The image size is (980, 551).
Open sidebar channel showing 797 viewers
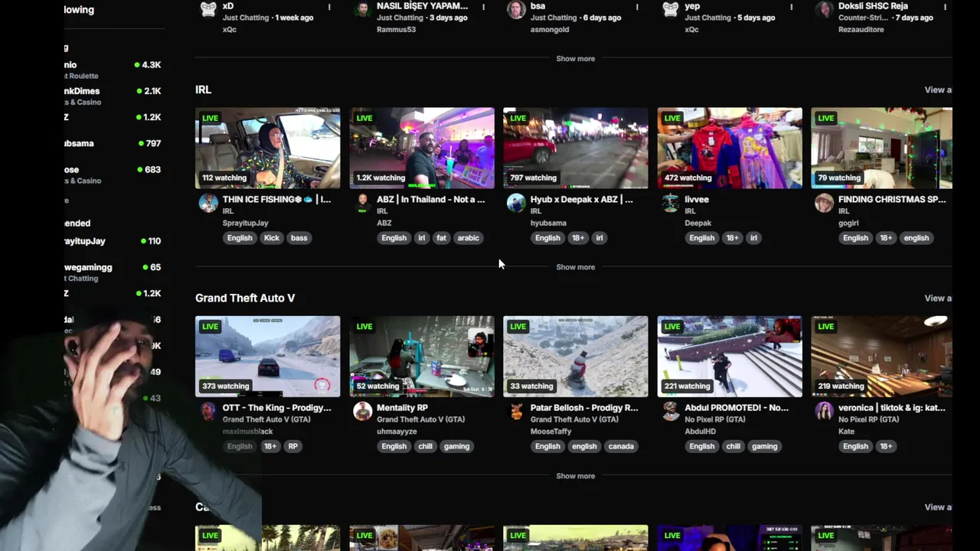[115, 143]
